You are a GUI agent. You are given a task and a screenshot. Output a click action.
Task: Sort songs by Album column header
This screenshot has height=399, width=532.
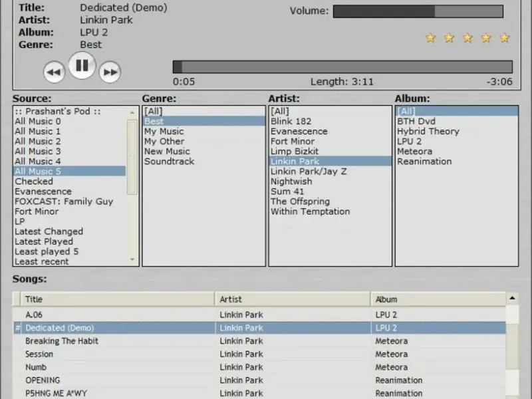point(438,299)
